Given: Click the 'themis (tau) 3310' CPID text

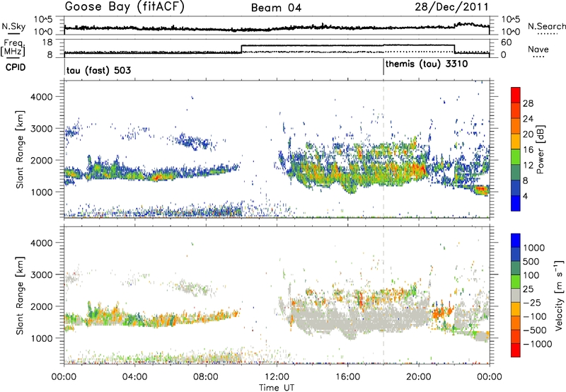Looking at the screenshot, I should tap(427, 64).
